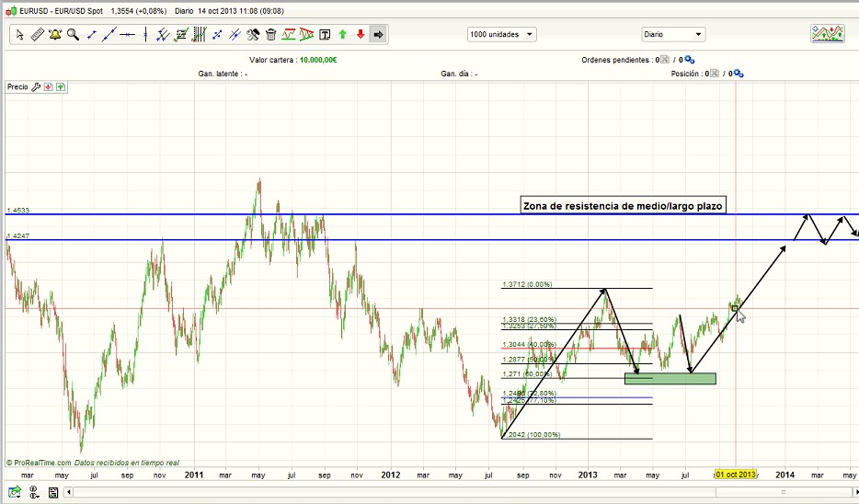Click the 1,3044 (40,00%) Fibonacci label
The height and width of the screenshot is (504, 859).
pos(529,345)
